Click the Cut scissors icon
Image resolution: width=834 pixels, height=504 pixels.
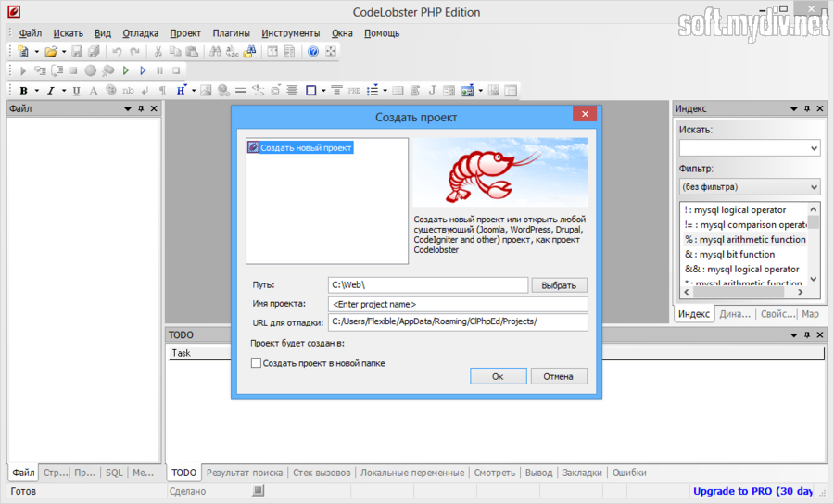click(158, 52)
